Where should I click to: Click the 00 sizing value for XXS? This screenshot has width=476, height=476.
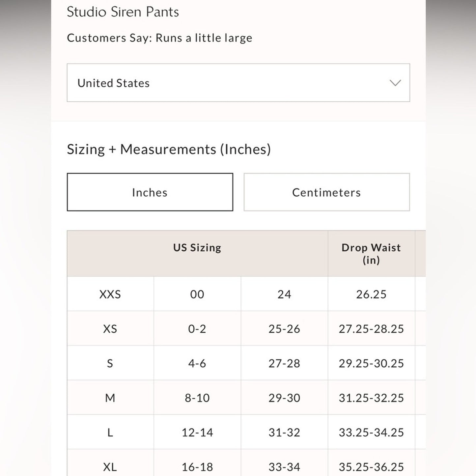coord(197,294)
